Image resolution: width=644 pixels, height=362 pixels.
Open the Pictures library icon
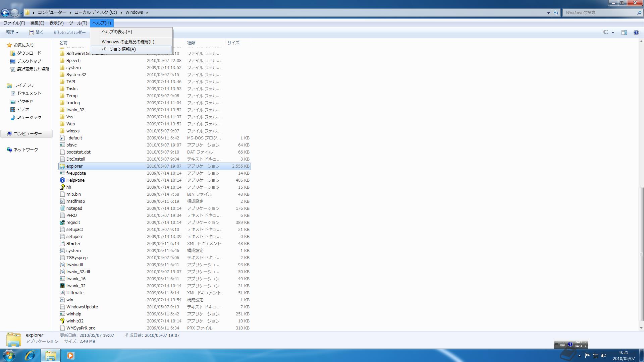pos(13,102)
